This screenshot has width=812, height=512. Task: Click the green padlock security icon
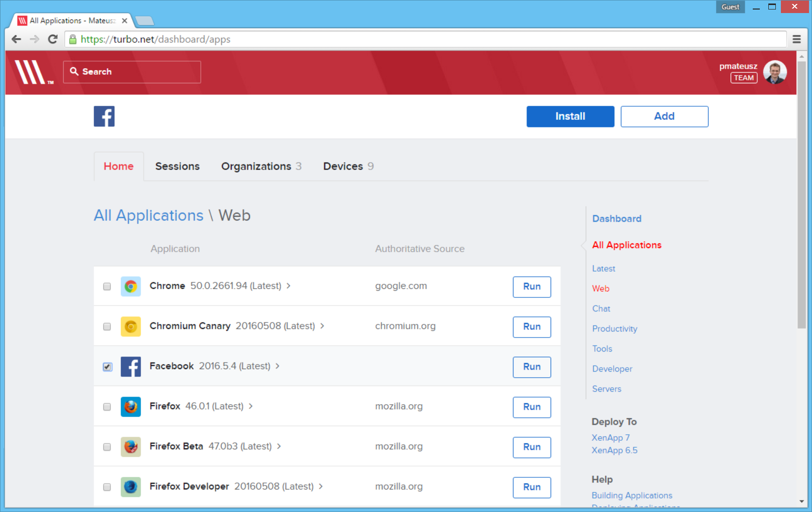coord(73,39)
